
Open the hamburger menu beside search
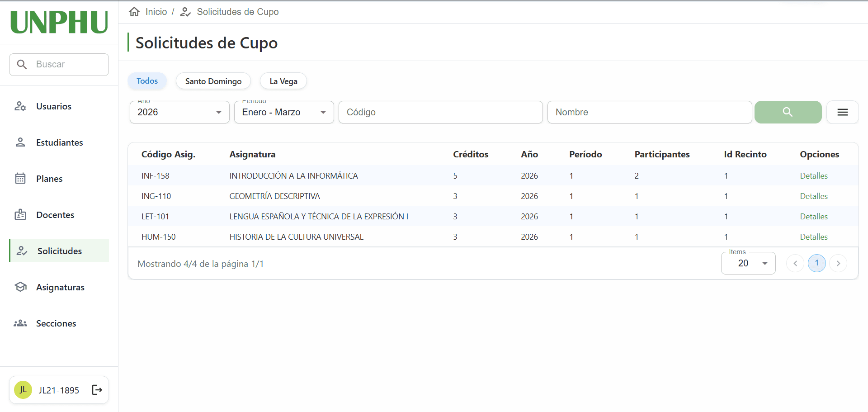coord(843,112)
